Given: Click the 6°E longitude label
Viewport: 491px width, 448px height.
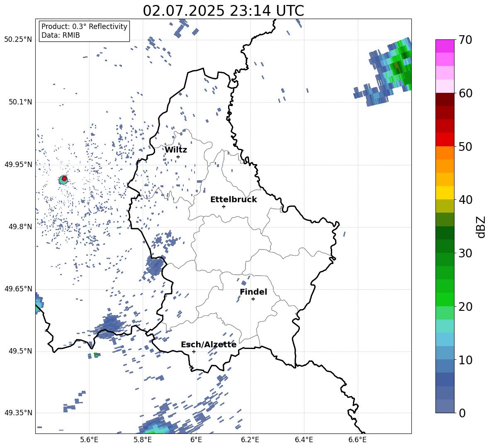Looking at the screenshot, I should [x=196, y=440].
